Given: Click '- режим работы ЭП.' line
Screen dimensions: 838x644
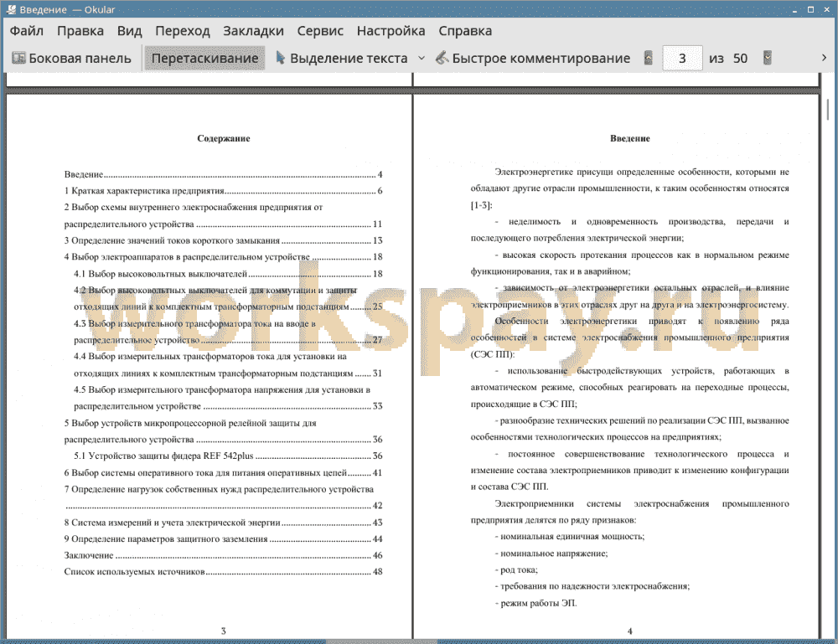Looking at the screenshot, I should [535, 604].
